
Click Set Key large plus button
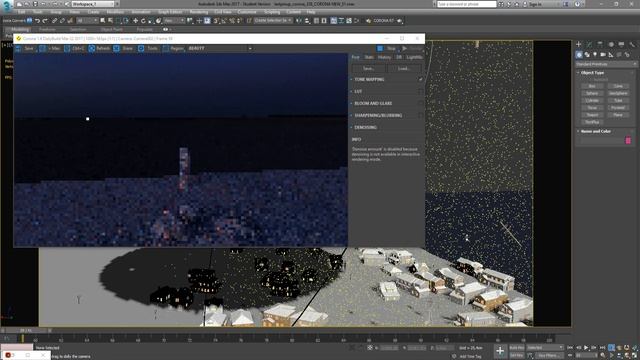pyautogui.click(x=500, y=351)
